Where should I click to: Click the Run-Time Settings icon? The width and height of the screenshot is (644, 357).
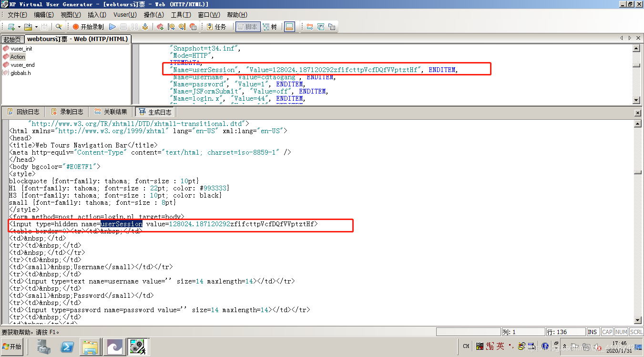(171, 27)
